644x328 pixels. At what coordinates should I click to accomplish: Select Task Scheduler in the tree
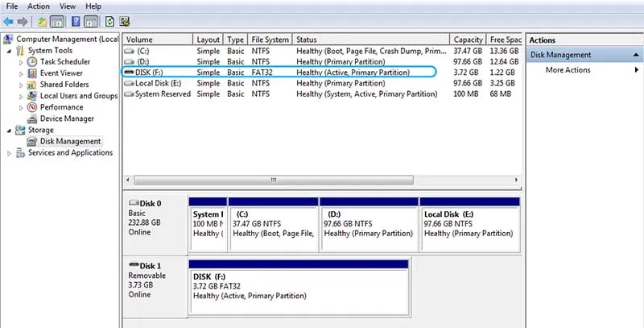point(64,62)
